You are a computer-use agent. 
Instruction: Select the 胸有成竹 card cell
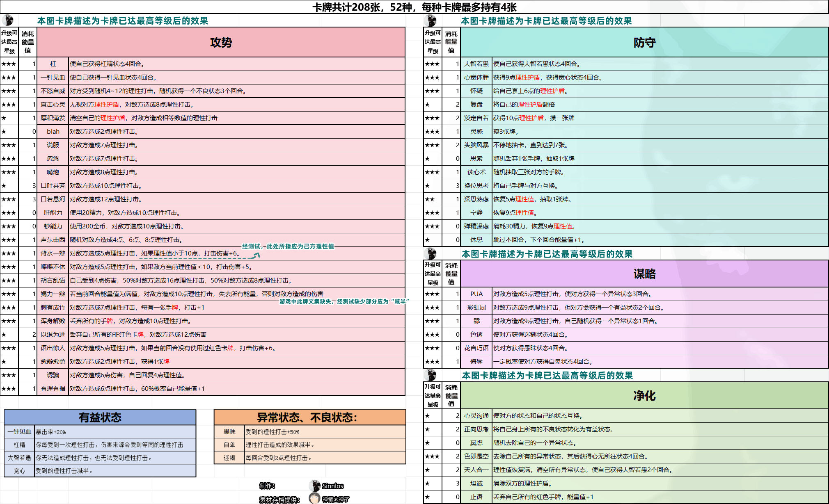pyautogui.click(x=53, y=308)
